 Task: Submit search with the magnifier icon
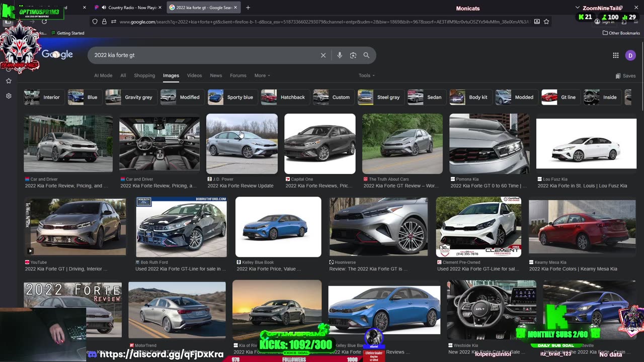pos(366,55)
